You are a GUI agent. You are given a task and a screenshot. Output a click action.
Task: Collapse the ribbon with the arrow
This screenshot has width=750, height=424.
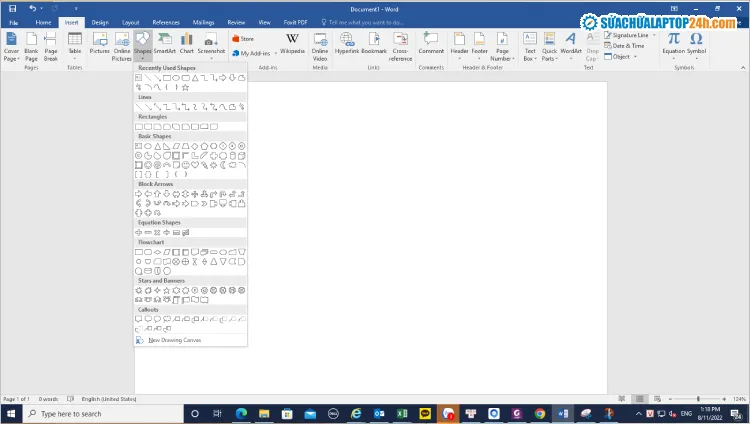[x=743, y=67]
